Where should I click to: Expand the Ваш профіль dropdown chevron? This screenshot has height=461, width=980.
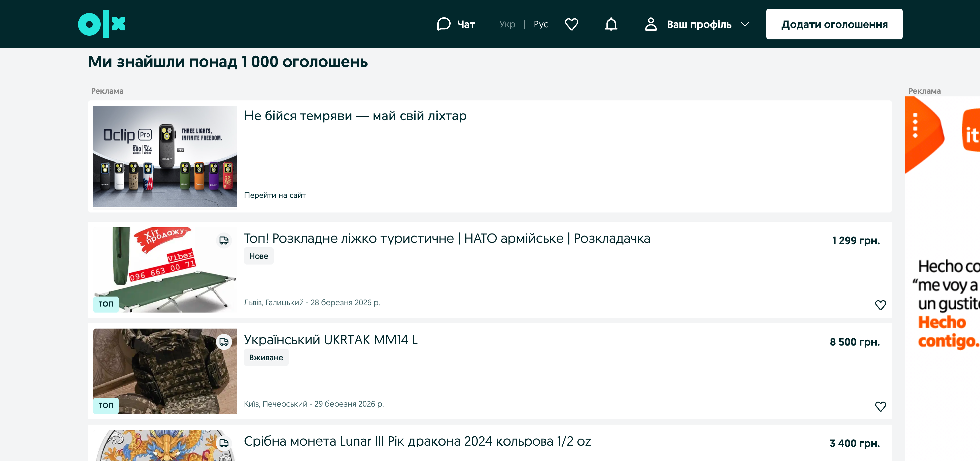pyautogui.click(x=745, y=24)
